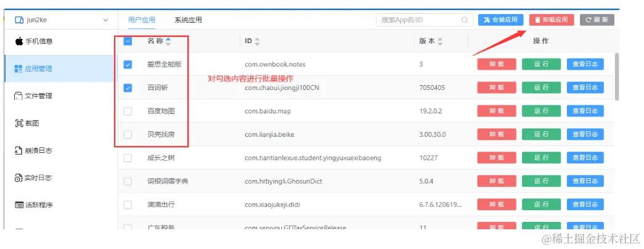Toggle the select-all header checkbox
Image resolution: width=644 pixels, height=249 pixels.
128,41
